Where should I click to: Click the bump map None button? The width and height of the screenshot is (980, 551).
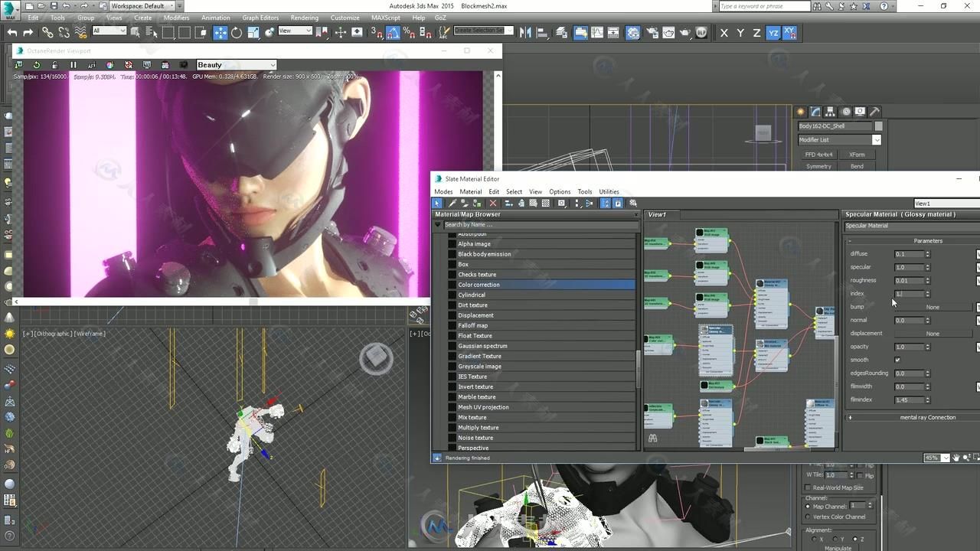[x=933, y=307]
